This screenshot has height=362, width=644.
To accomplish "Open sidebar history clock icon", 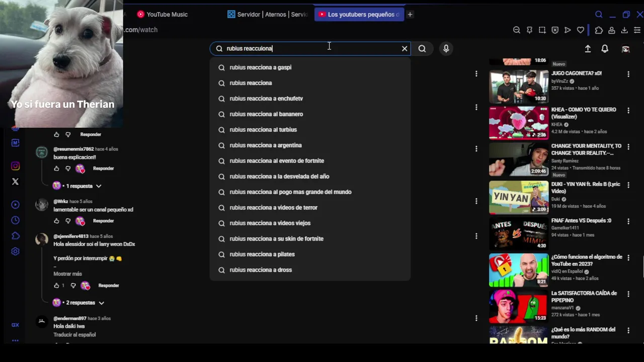I will pos(15,220).
